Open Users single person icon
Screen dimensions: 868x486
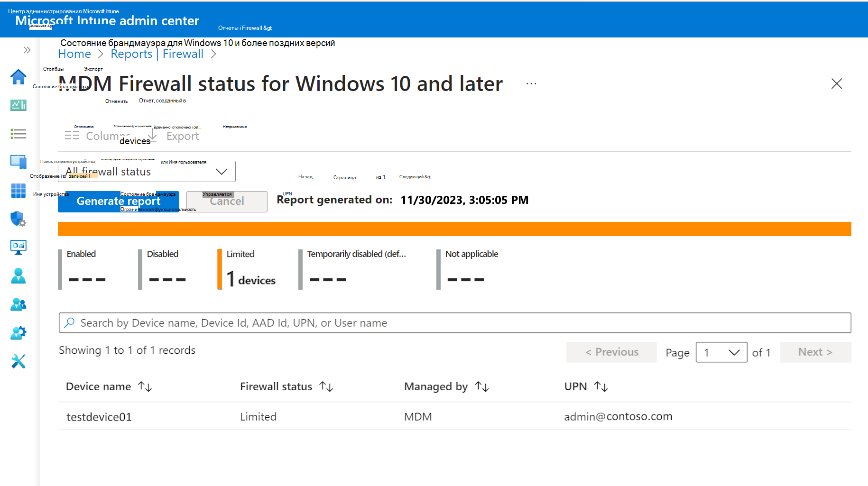18,276
